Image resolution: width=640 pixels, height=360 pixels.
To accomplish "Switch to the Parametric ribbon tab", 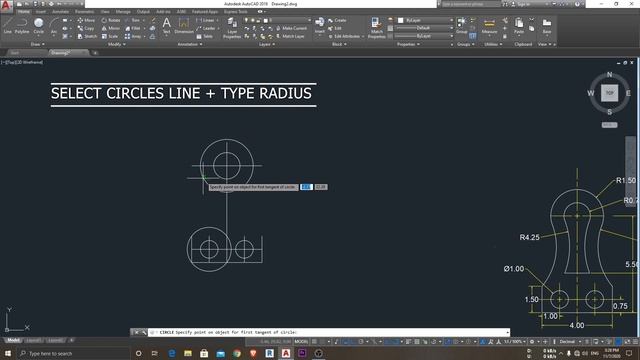I will click(84, 11).
